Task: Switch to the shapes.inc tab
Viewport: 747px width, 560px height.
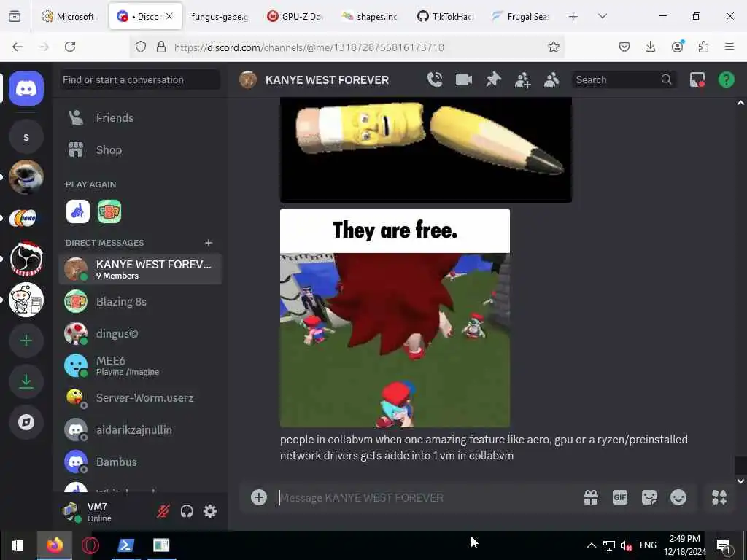Action: [370, 16]
